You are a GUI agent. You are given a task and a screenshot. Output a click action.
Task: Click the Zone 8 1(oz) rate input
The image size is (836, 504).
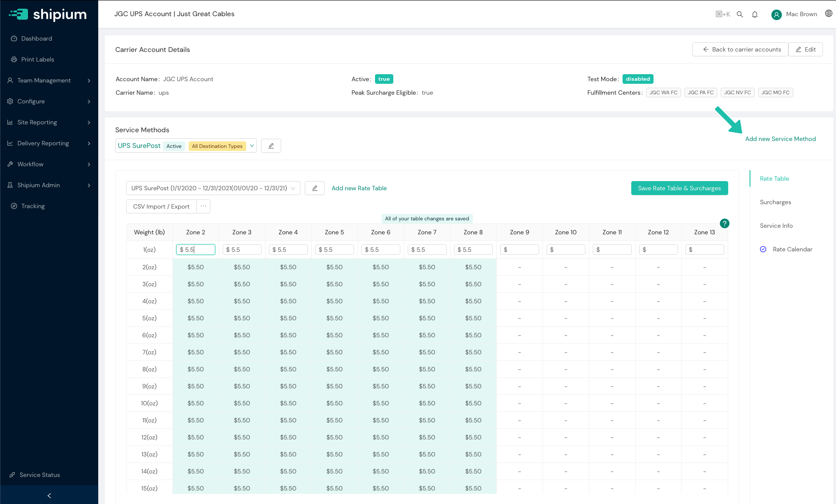coord(473,250)
